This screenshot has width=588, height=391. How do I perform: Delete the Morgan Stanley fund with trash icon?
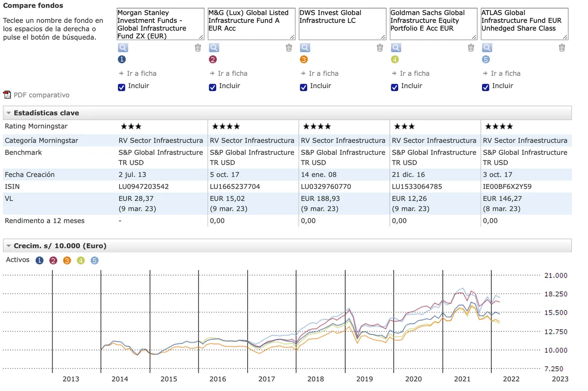point(198,48)
